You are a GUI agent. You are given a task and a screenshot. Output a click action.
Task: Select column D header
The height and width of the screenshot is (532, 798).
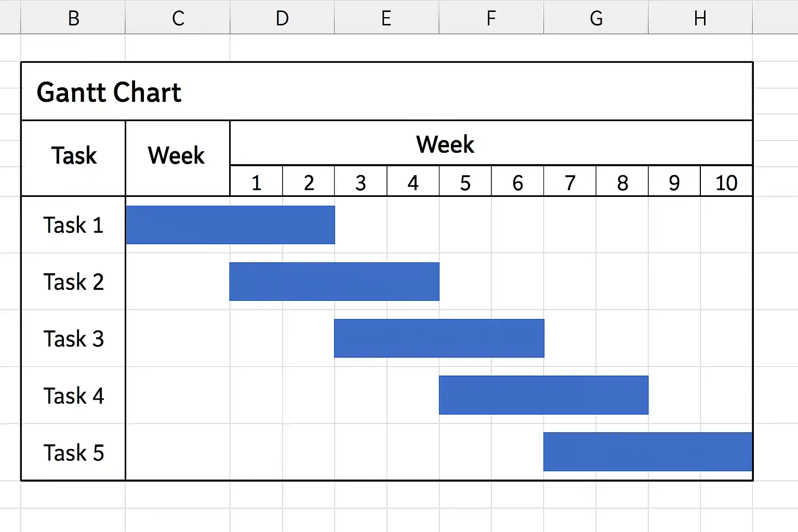(282, 17)
